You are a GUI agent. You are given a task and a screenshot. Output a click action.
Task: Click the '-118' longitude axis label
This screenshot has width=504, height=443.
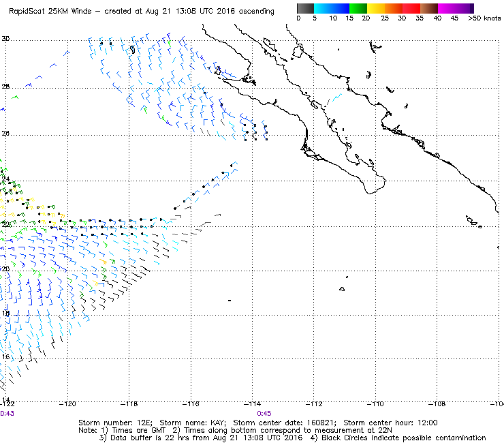pyautogui.click(x=129, y=404)
